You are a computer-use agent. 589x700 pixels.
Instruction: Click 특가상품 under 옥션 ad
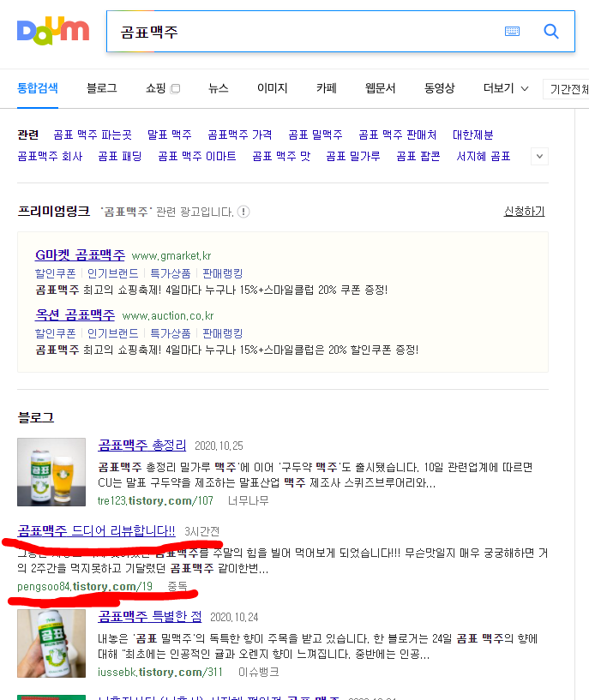click(x=171, y=333)
